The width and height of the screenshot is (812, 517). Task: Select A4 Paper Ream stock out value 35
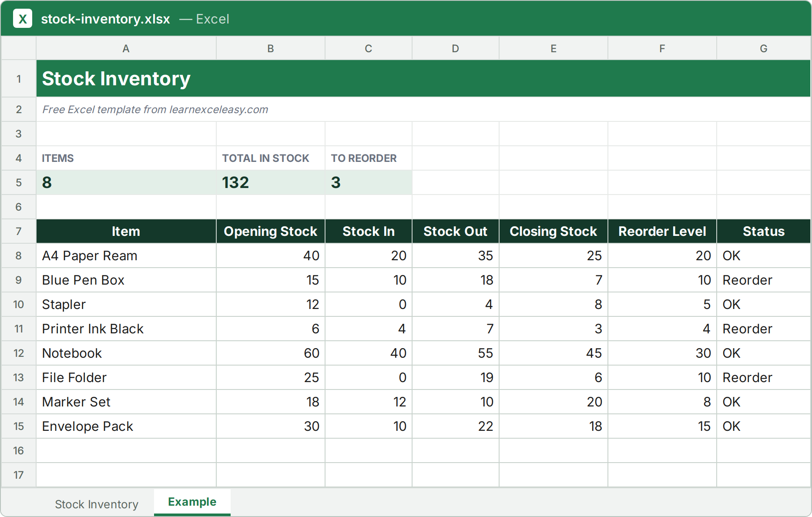pos(456,255)
